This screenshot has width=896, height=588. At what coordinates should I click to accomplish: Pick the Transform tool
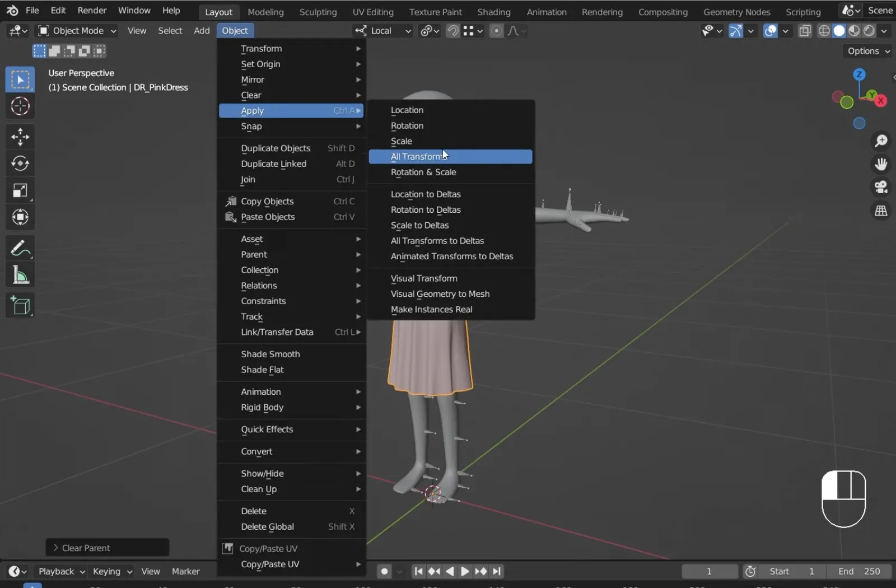point(20,217)
